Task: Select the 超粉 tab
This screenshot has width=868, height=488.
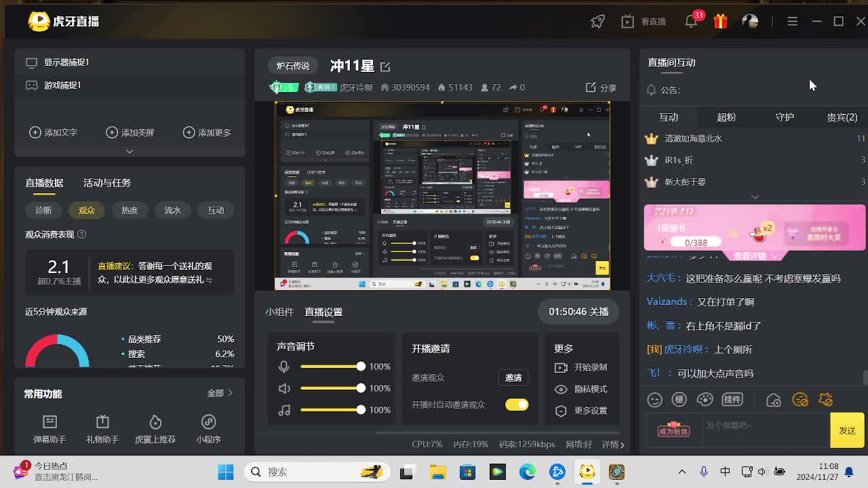Action: click(726, 117)
